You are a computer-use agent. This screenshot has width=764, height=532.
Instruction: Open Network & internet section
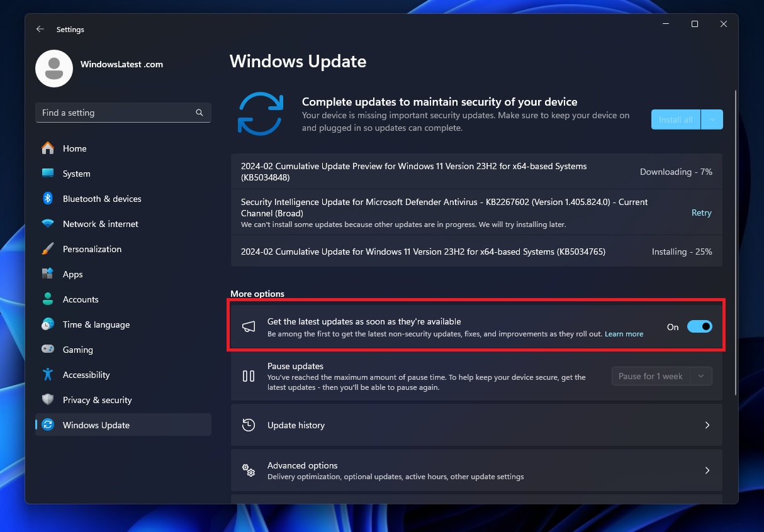[x=123, y=224]
